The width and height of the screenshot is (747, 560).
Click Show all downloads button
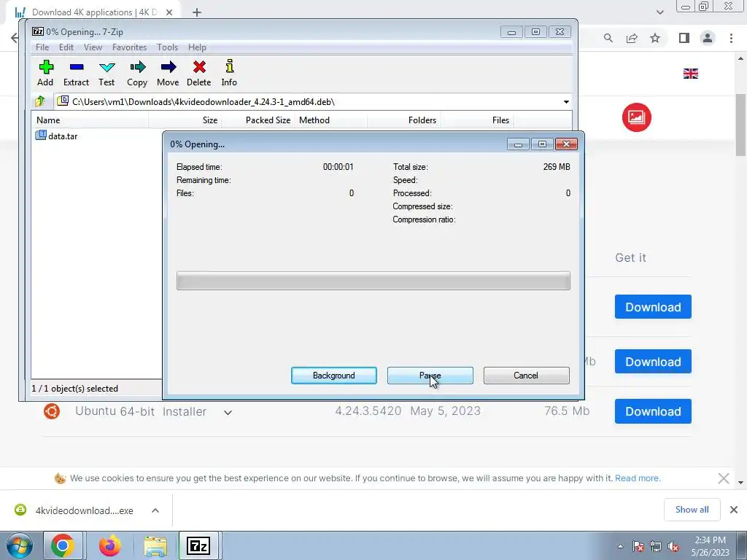692,510
